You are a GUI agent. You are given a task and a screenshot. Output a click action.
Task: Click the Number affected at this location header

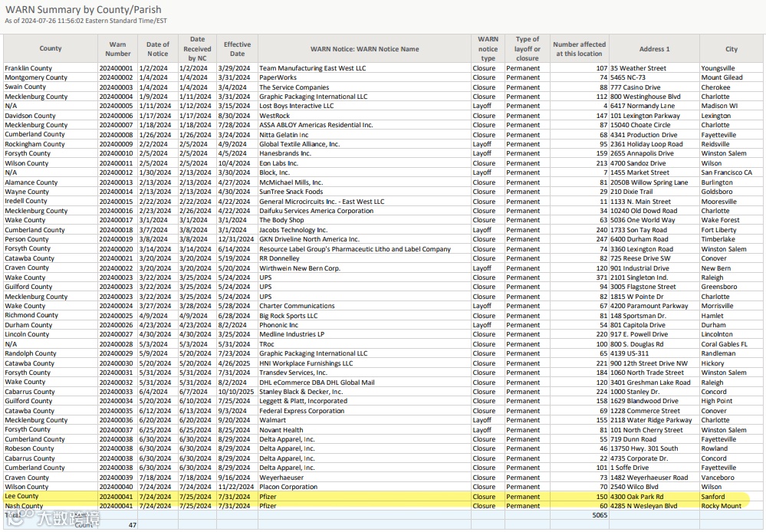[x=579, y=48]
